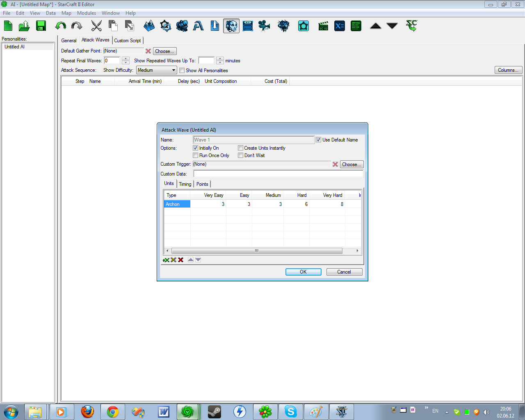525x420 pixels.
Task: Click the Custom Data input field
Action: [x=278, y=174]
